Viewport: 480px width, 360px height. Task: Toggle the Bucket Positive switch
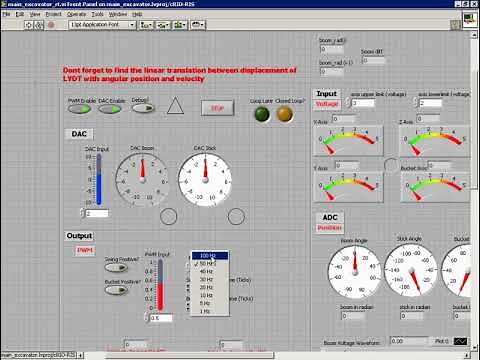click(116, 290)
